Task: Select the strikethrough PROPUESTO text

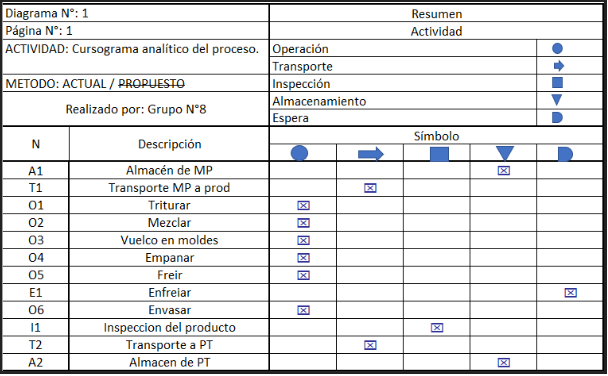Action: [x=151, y=84]
